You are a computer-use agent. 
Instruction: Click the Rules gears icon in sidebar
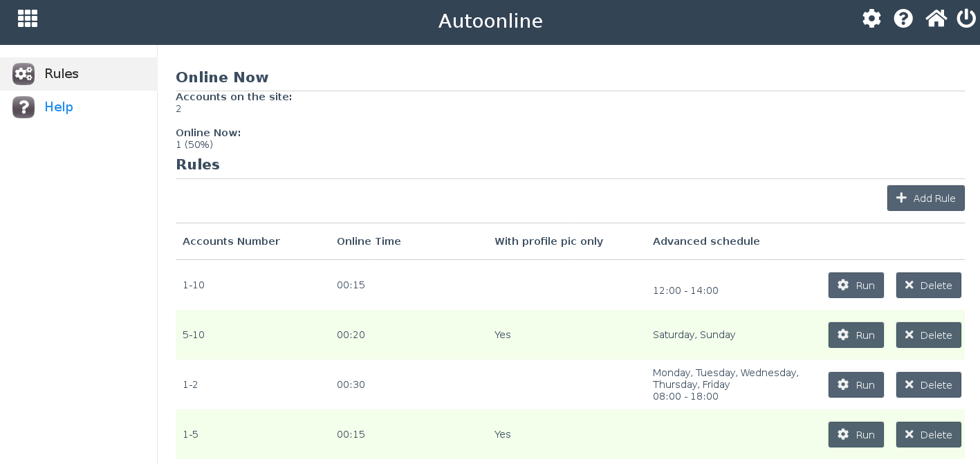(24, 74)
